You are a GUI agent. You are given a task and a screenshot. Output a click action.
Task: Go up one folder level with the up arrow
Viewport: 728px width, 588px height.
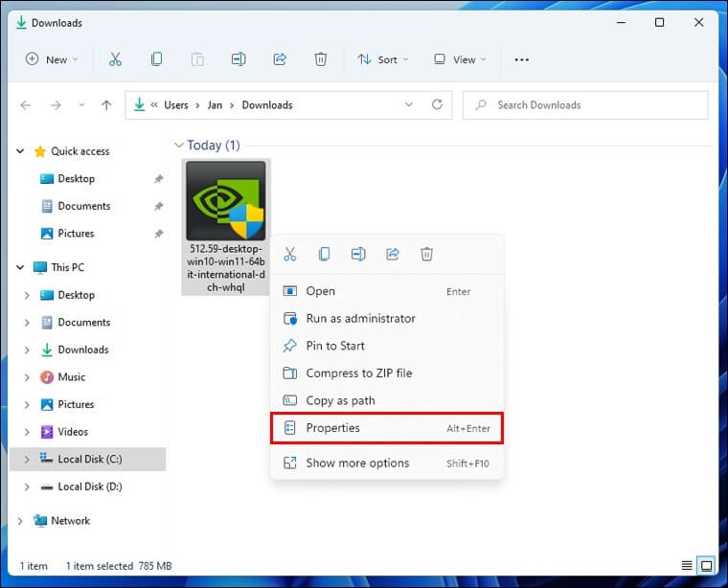(106, 105)
